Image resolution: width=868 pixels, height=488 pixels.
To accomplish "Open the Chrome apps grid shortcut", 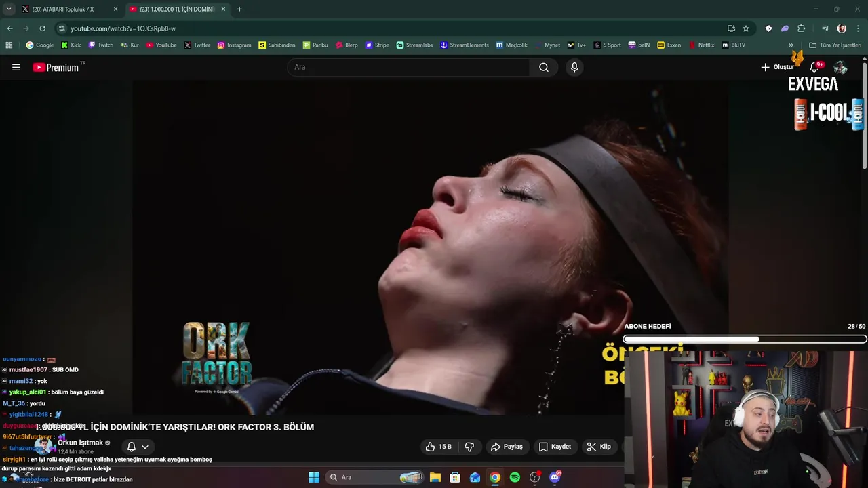I will pyautogui.click(x=9, y=45).
